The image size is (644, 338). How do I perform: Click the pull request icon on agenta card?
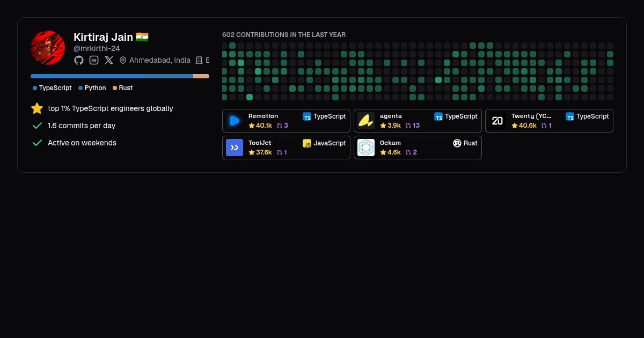pos(408,126)
